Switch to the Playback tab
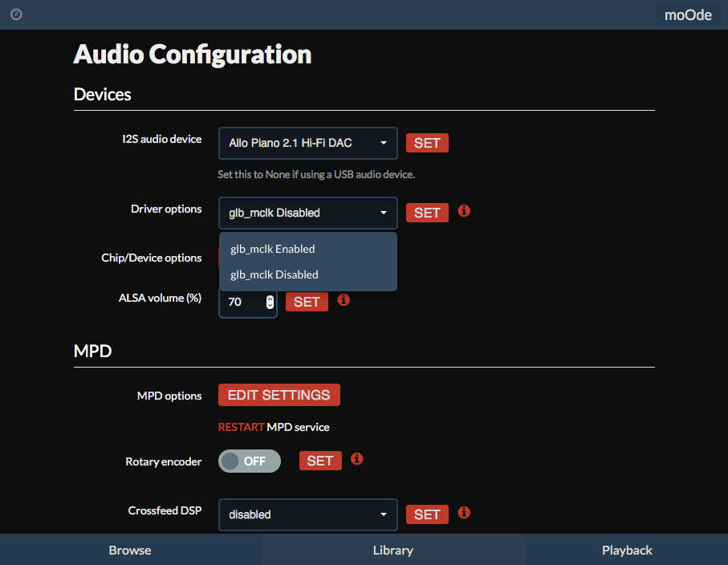Viewport: 728px width, 565px height. tap(627, 550)
